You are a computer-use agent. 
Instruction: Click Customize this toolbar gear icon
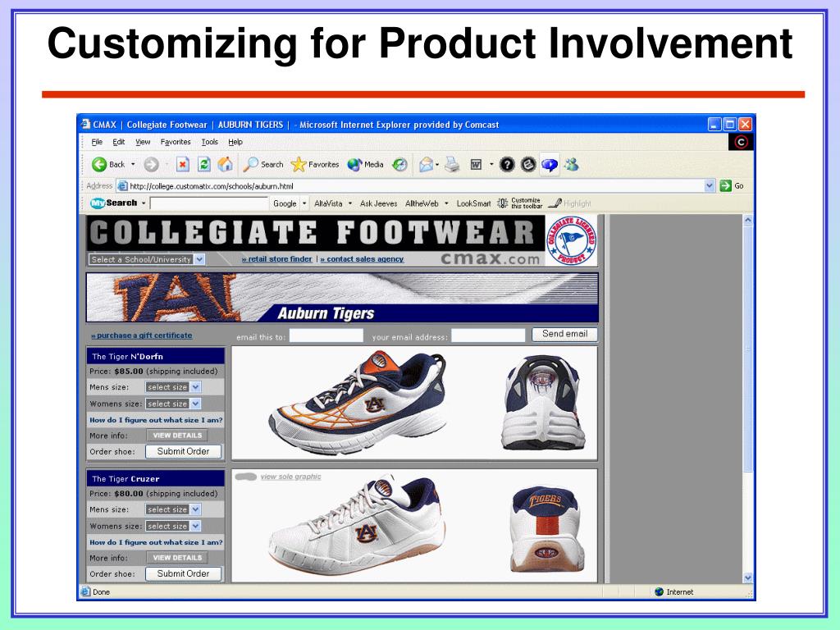502,203
